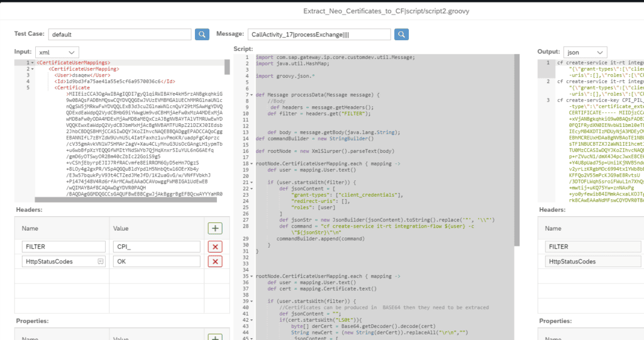The height and width of the screenshot is (340, 644).
Task: Open the Input format dropdown (xml)
Action: [57, 53]
